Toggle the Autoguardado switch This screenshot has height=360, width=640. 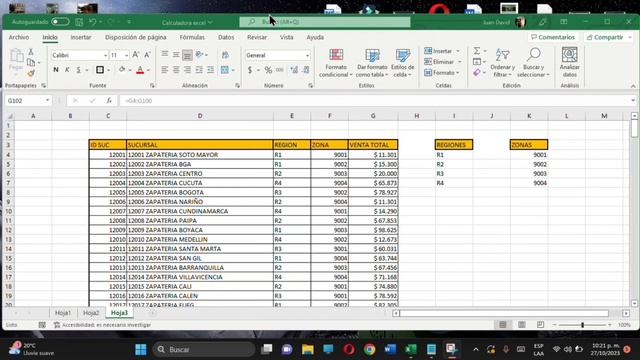point(60,22)
